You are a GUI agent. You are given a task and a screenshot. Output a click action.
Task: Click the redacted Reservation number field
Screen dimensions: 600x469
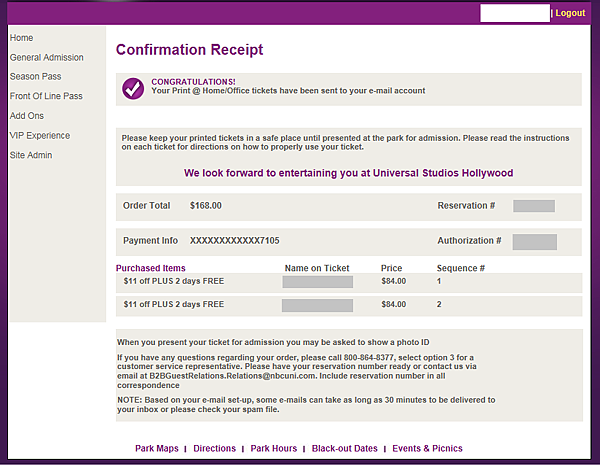click(534, 206)
